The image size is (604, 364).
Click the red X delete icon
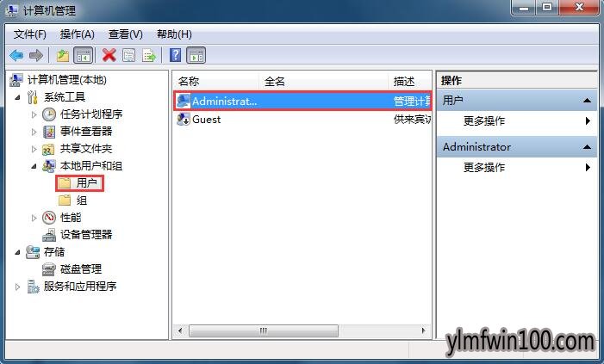pyautogui.click(x=109, y=55)
